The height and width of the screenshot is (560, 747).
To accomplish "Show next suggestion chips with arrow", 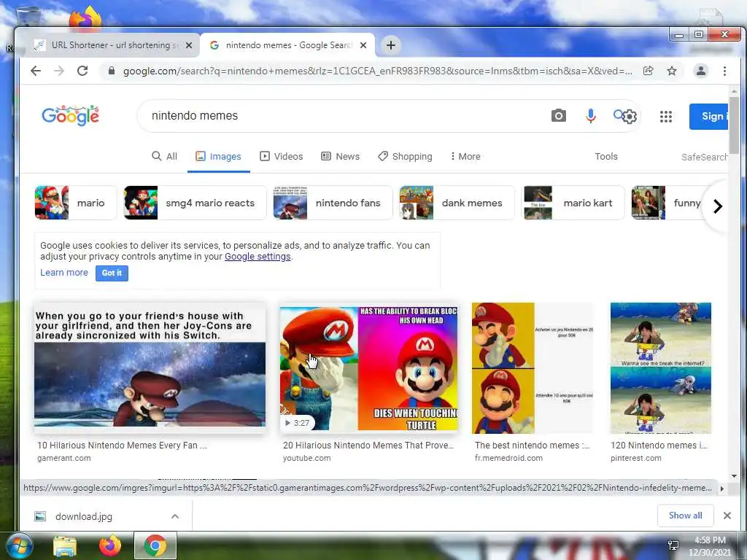I will pos(718,206).
